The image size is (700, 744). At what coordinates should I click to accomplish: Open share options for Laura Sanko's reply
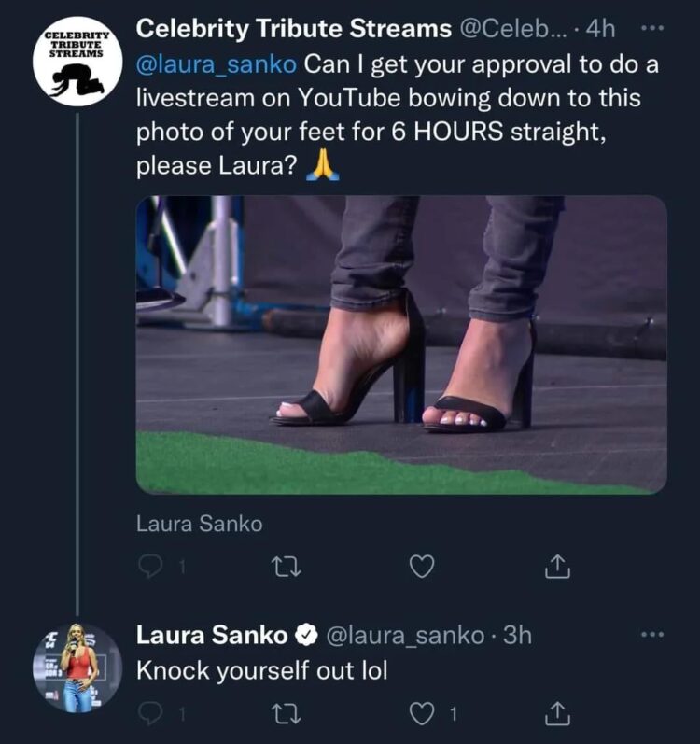pyautogui.click(x=556, y=714)
